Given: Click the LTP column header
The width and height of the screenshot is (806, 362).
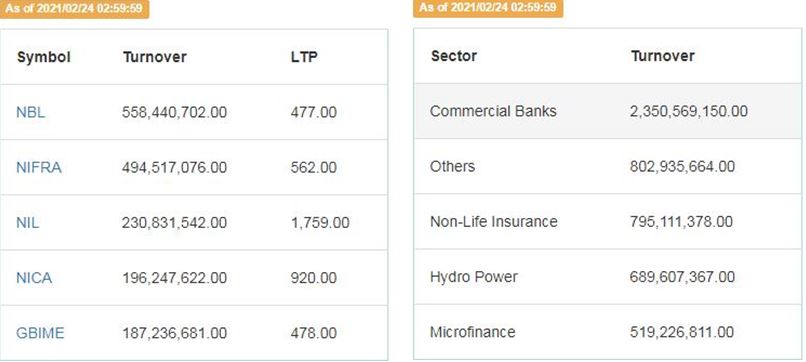Looking at the screenshot, I should point(304,57).
